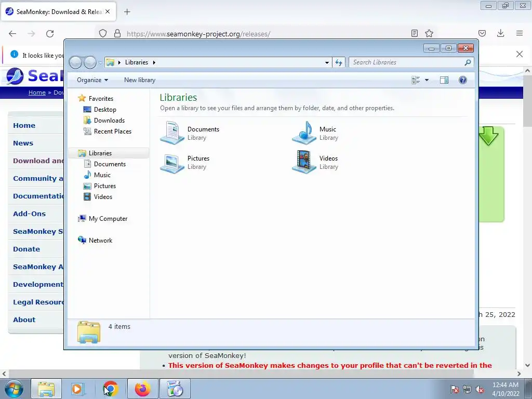Image resolution: width=532 pixels, height=399 pixels.
Task: Change the view icon in Explorer
Action: click(416, 80)
